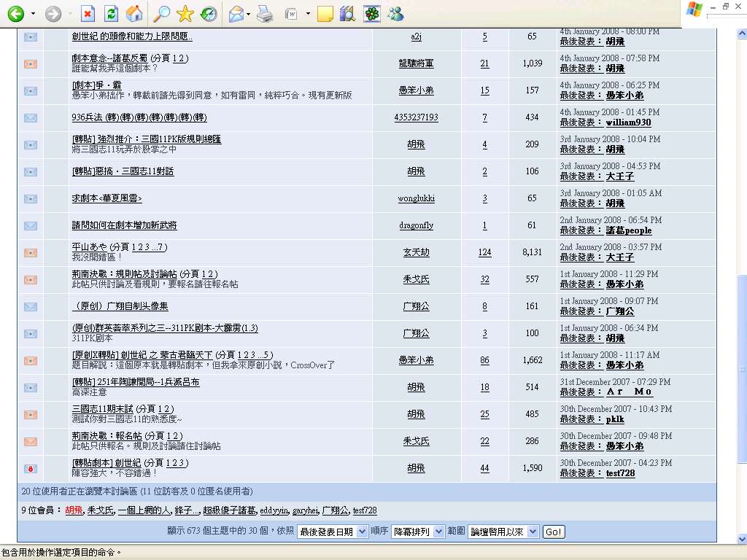
Task: Expand the Mail icon dropdown arrow
Action: pos(248,14)
